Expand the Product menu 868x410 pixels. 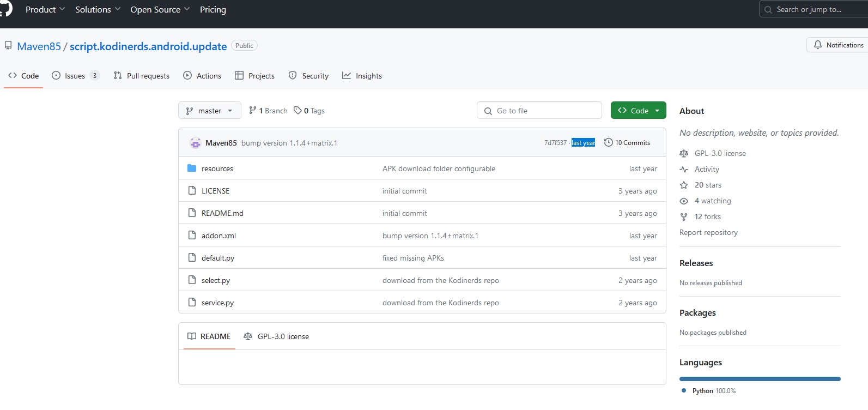[x=45, y=9]
